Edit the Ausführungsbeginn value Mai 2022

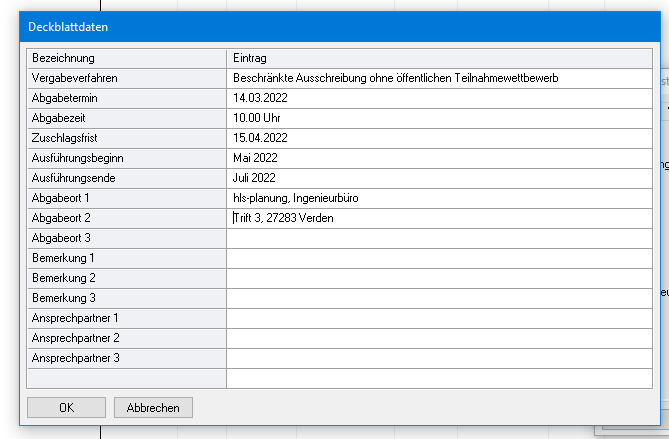click(438, 158)
